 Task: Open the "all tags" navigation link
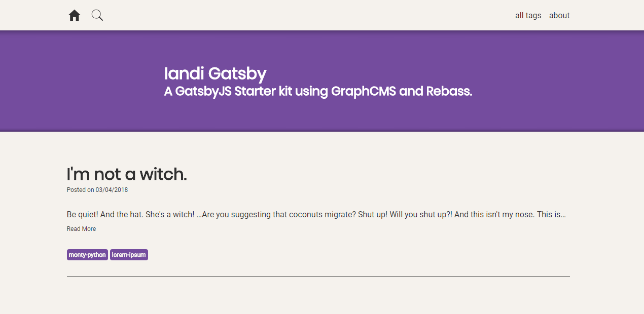pyautogui.click(x=528, y=16)
